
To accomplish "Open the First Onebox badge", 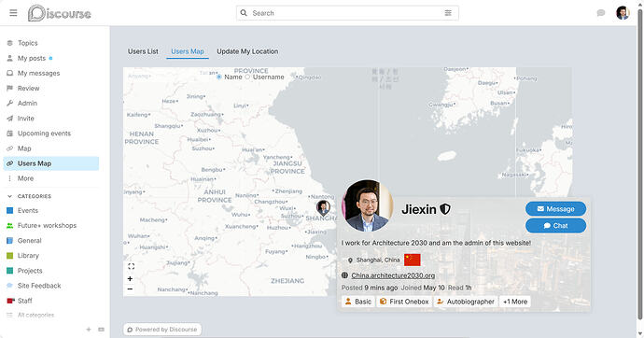I will 404,302.
